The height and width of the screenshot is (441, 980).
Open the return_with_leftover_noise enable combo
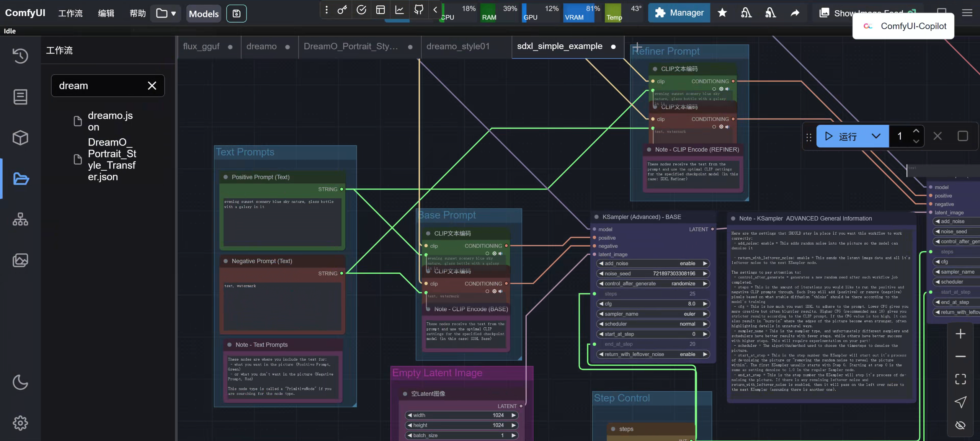coord(653,354)
